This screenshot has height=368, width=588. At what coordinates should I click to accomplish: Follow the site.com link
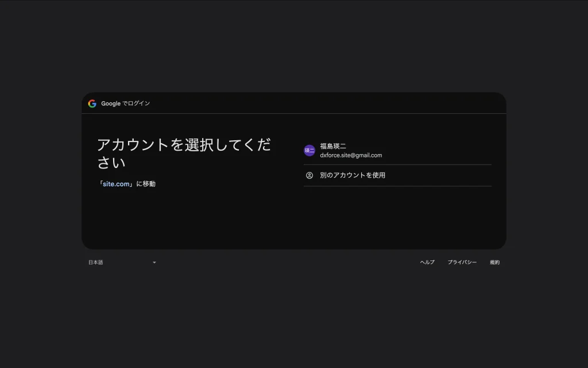coord(116,184)
